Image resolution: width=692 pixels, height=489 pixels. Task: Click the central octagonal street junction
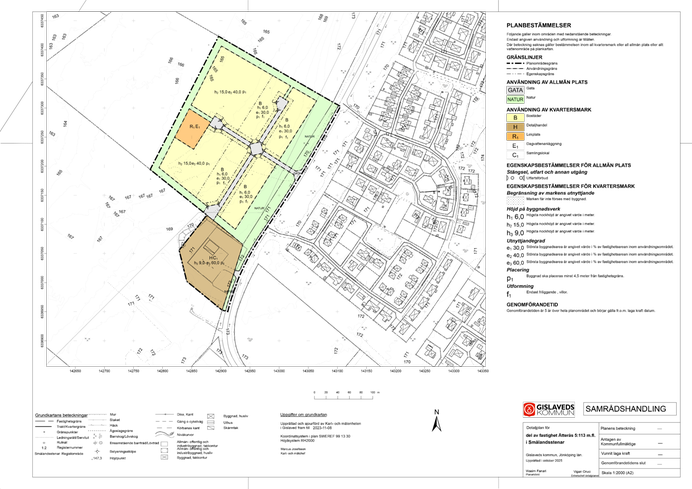pos(256,148)
